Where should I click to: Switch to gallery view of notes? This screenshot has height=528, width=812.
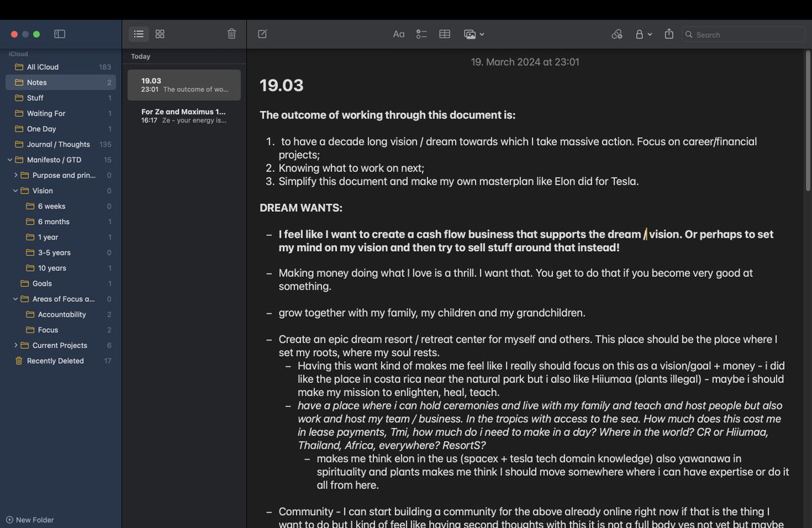point(160,34)
